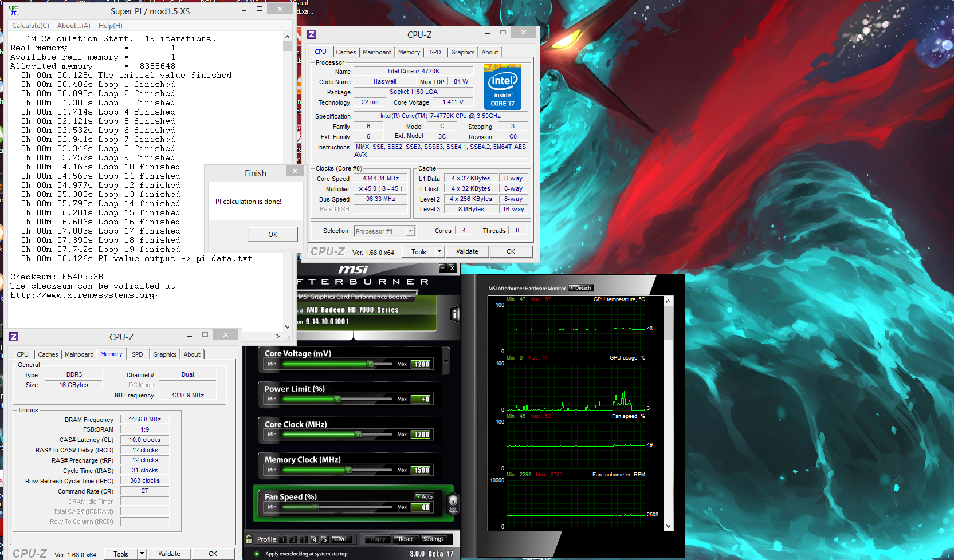Reset Afterburner settings to default
This screenshot has height=560, width=954.
(x=406, y=539)
